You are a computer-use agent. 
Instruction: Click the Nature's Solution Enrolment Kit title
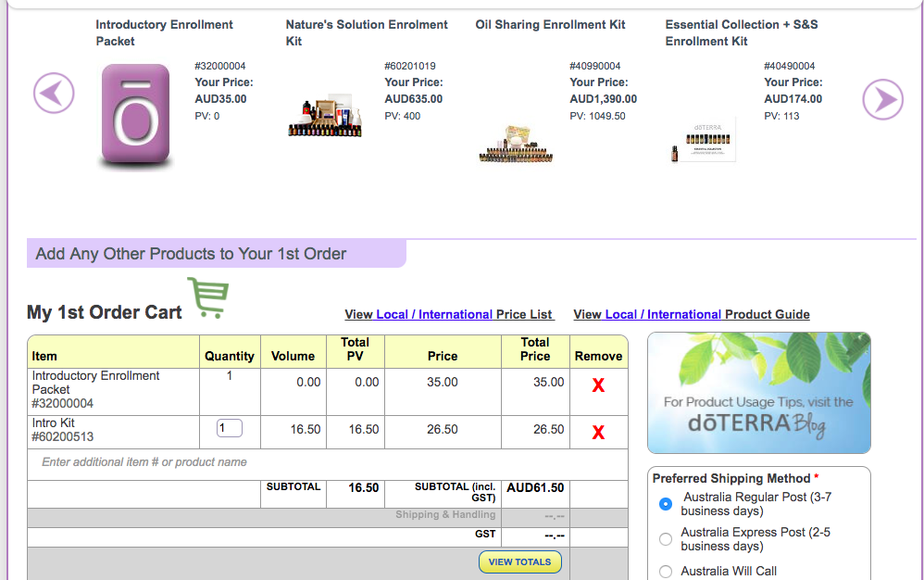(367, 33)
